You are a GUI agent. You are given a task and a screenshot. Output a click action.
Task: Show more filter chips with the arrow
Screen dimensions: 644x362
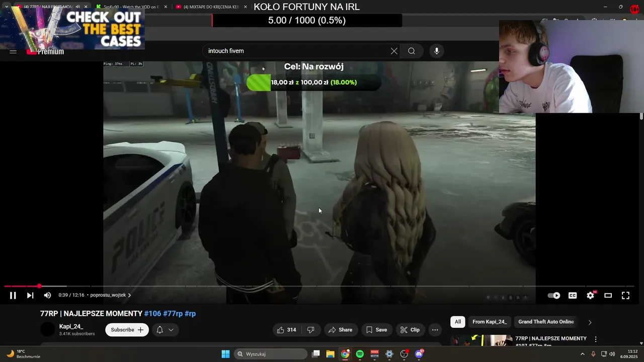[x=590, y=322]
